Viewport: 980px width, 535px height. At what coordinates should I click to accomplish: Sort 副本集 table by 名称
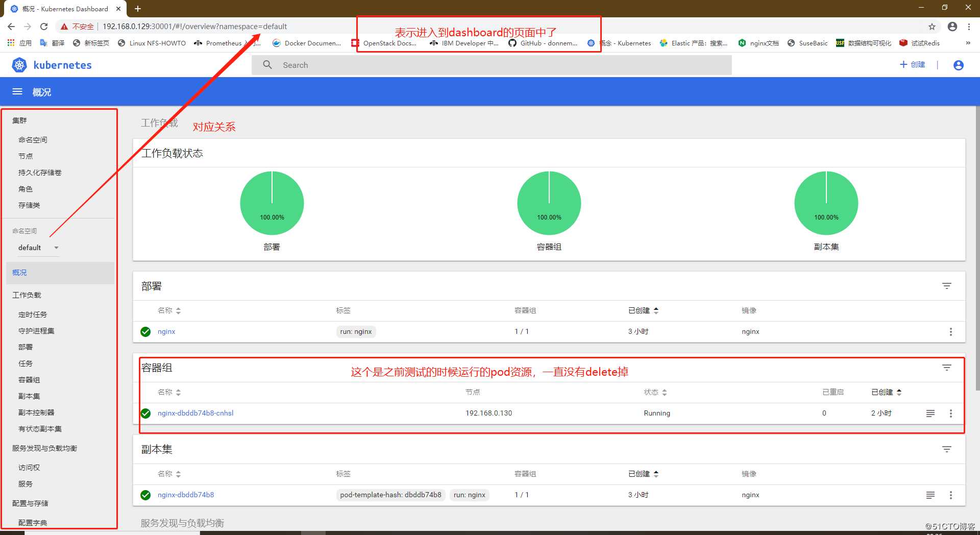click(169, 474)
